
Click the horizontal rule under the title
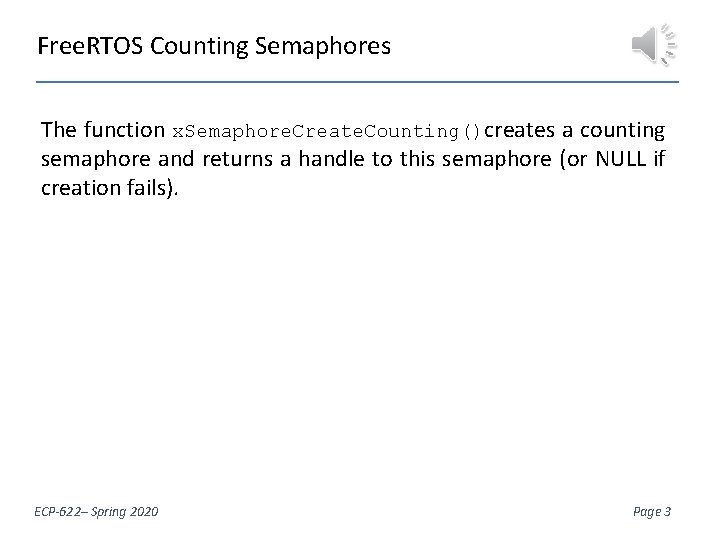[x=356, y=81]
